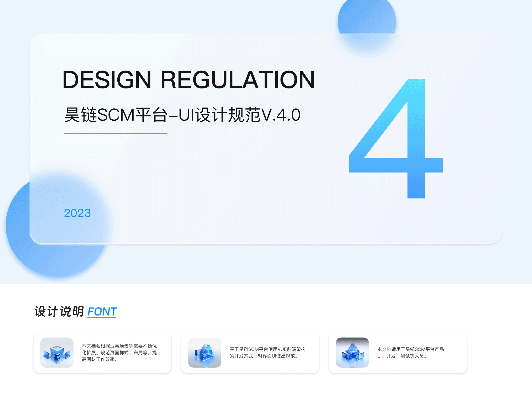Click the text about VUE前端架构
The image size is (532, 393).
[x=267, y=349]
